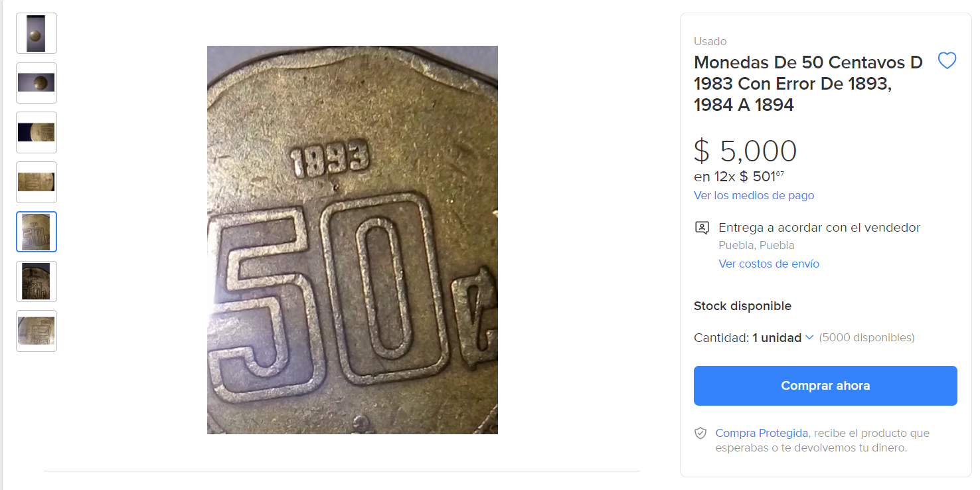Click the 12x $ 501 installment text
980x490 pixels.
click(739, 177)
